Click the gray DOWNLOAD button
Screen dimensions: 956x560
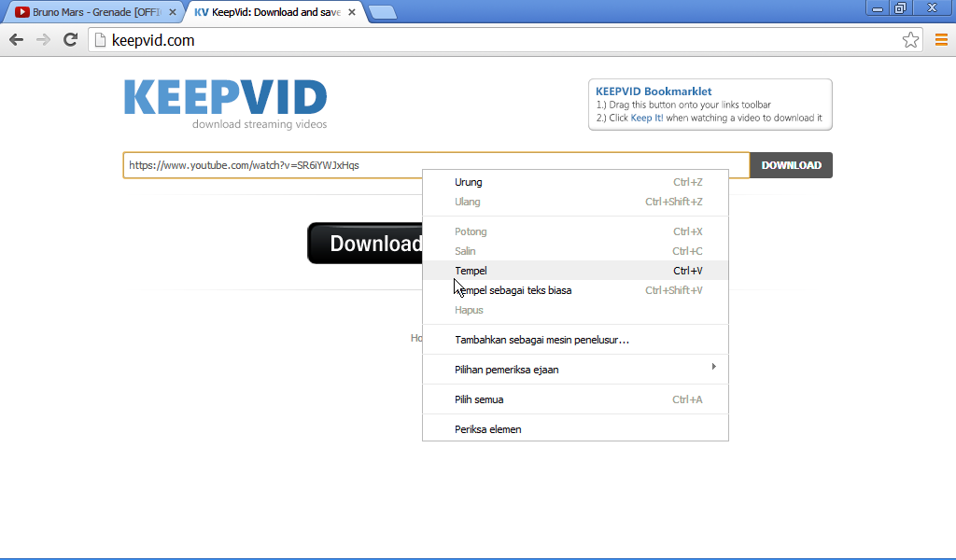pos(791,165)
